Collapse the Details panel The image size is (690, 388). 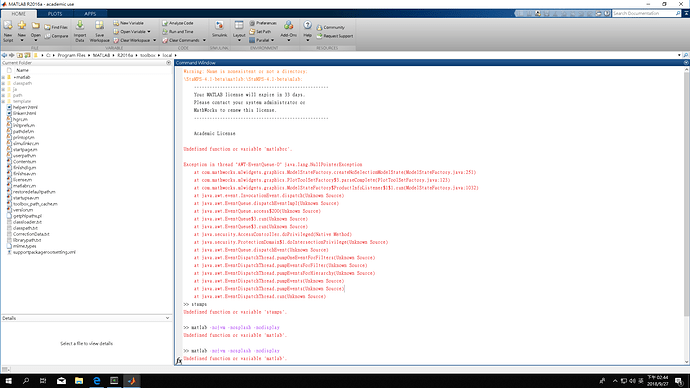pyautogui.click(x=167, y=318)
